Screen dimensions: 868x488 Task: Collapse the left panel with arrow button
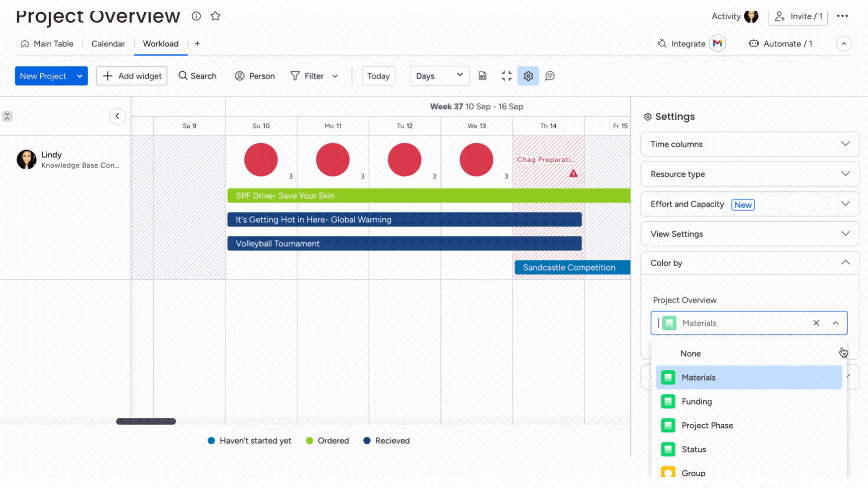point(118,116)
